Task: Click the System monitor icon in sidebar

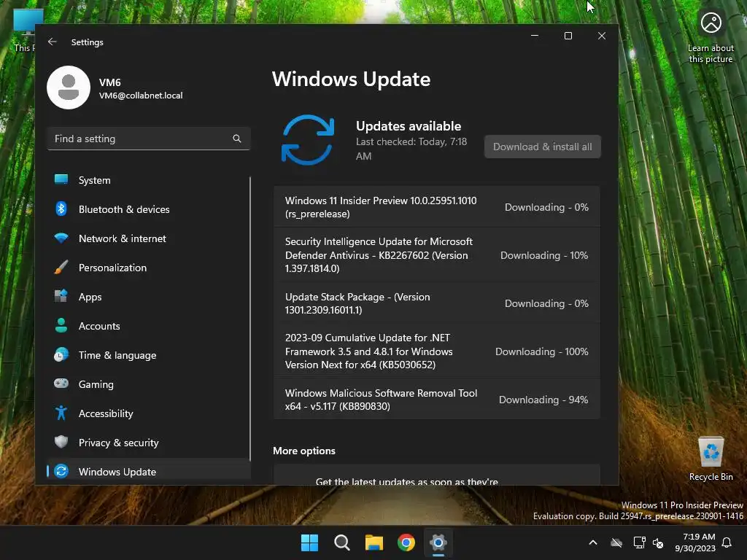Action: pos(61,179)
